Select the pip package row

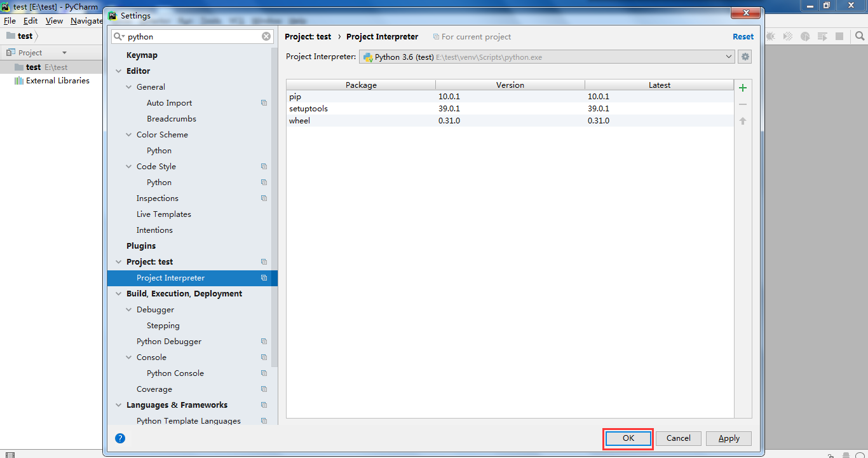(x=510, y=97)
